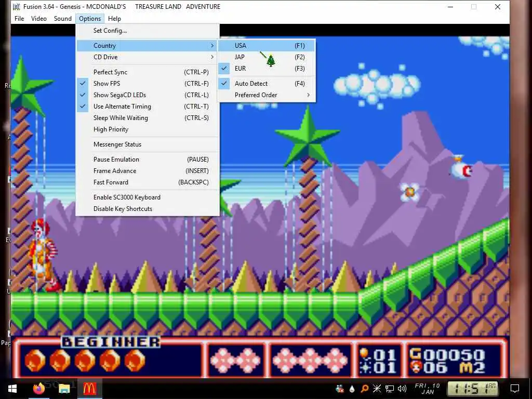Viewport: 532px width, 399px height.
Task: Enable High Priority option
Action: pyautogui.click(x=148, y=129)
